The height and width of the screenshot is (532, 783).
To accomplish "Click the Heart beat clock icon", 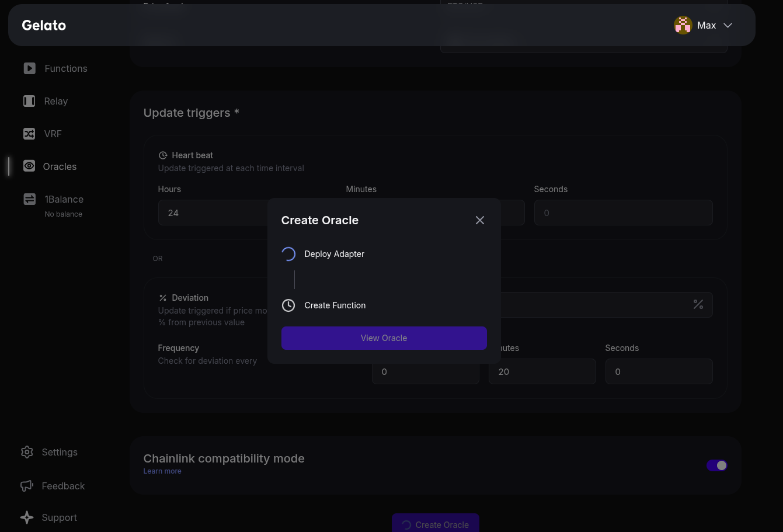I will [163, 155].
